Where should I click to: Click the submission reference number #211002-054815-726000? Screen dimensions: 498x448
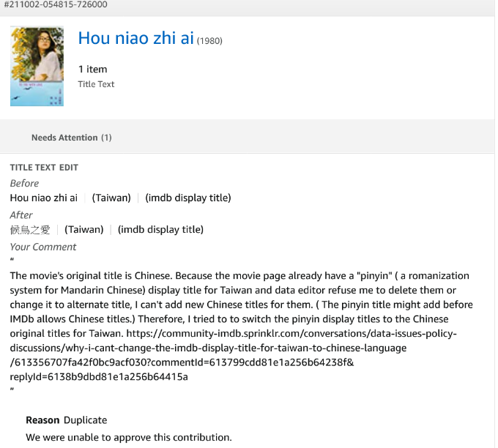56,4
